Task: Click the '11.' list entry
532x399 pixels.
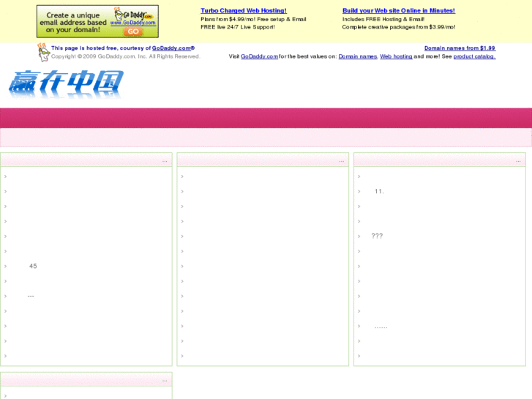Action: click(x=379, y=191)
